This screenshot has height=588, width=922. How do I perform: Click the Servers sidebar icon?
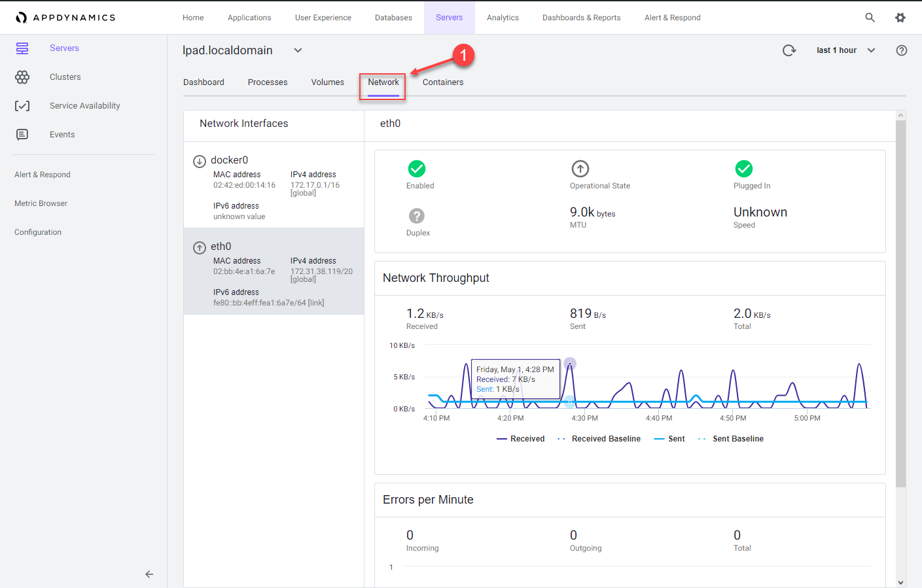(x=22, y=48)
